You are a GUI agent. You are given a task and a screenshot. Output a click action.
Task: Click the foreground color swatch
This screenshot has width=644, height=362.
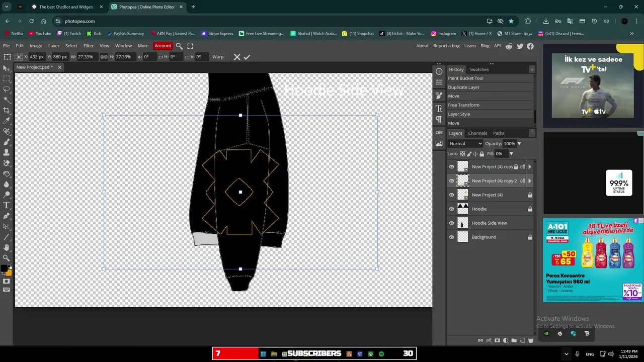tap(4, 269)
